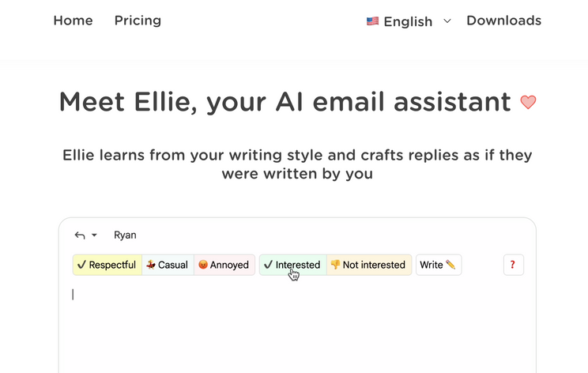The image size is (588, 373).
Task: Click the US flag icon
Action: pos(372,21)
